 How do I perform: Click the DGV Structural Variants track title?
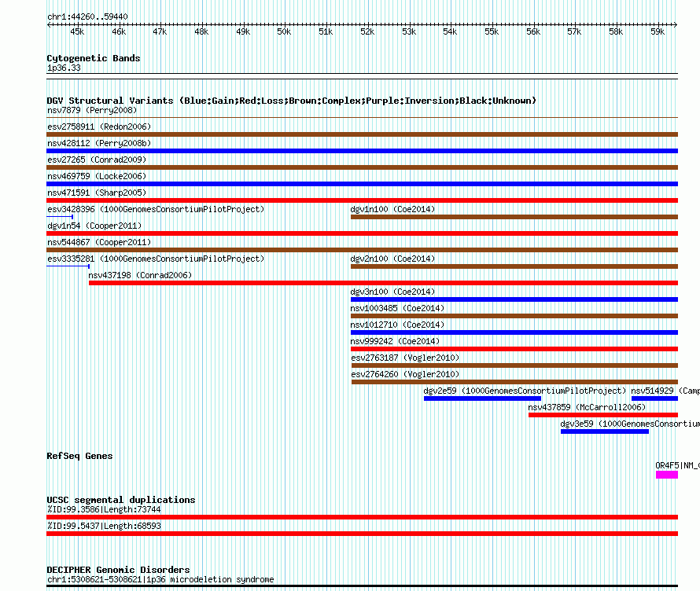tap(291, 101)
